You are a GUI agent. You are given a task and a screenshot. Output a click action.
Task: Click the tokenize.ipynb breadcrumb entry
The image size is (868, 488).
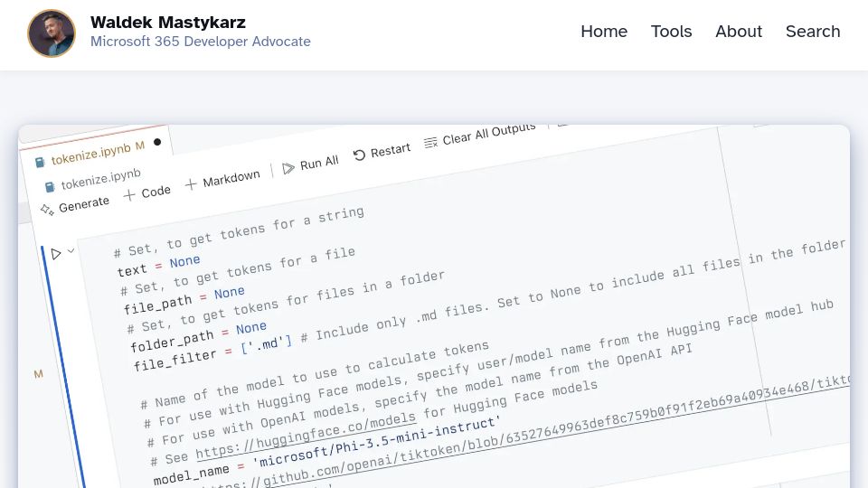[100, 179]
